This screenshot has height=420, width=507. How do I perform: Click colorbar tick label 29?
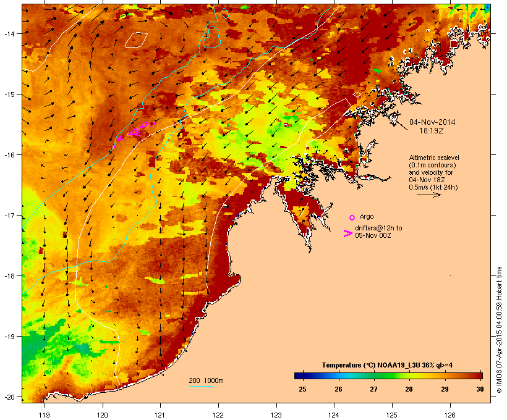[x=445, y=389]
